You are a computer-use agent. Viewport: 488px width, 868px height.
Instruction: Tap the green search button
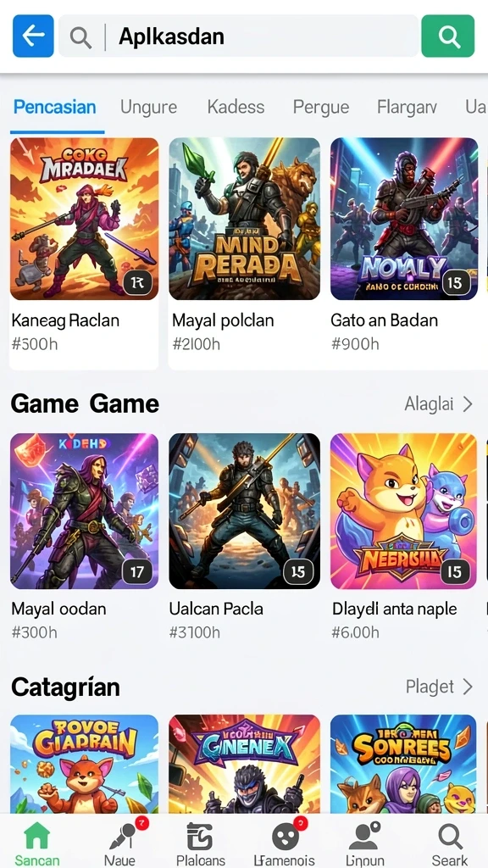[447, 36]
